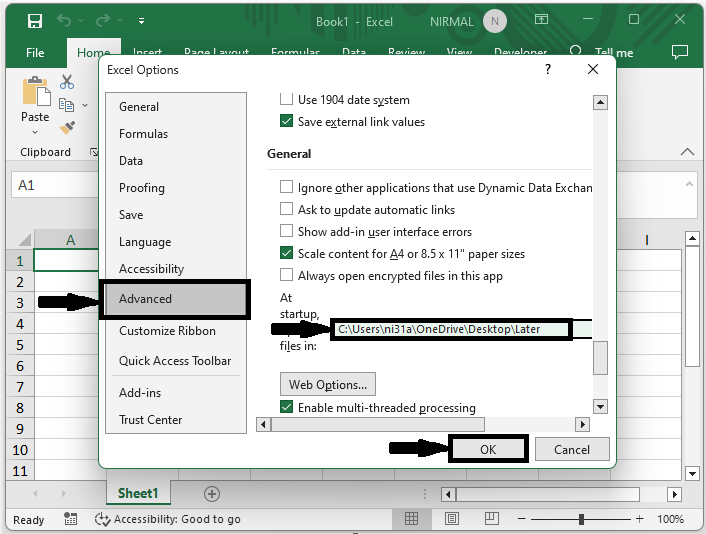Add a new sheet with the plus icon
Viewport: 706px width, 534px height.
(211, 493)
